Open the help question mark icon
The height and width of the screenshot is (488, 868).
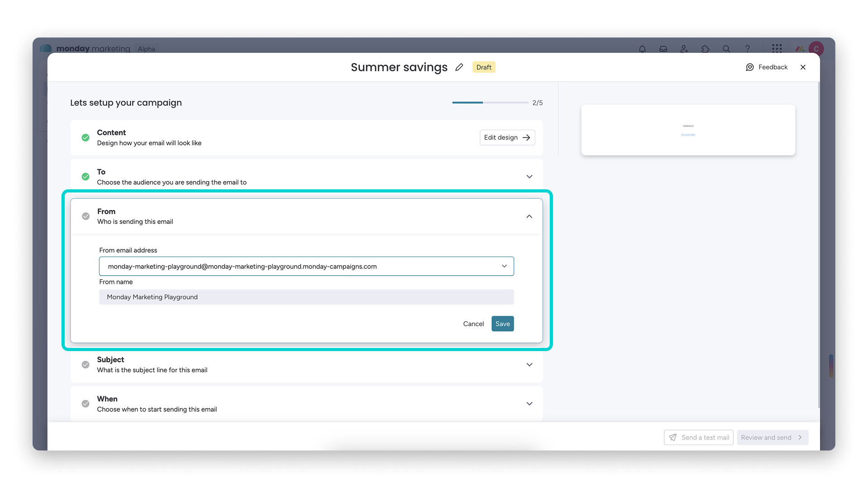coord(748,49)
